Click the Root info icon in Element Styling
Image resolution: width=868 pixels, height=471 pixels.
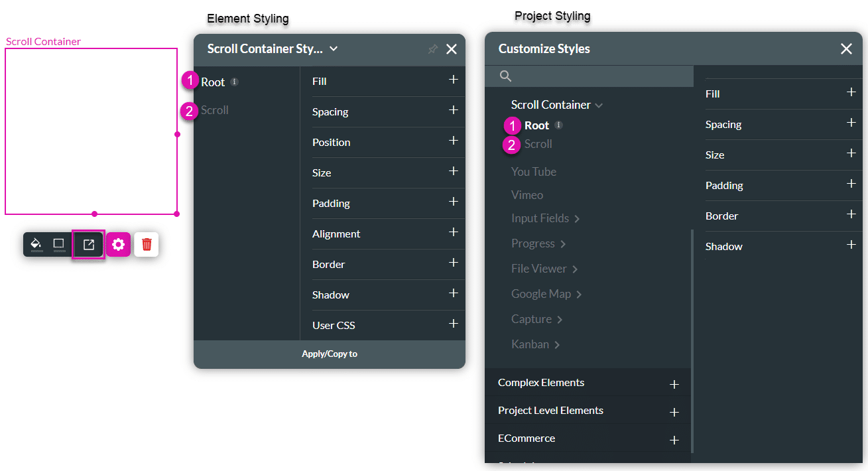click(x=233, y=81)
